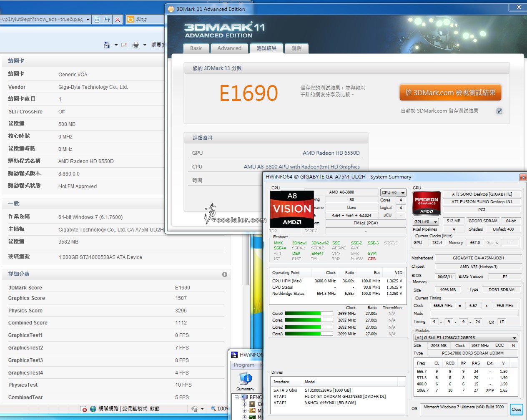The image size is (527, 420).
Task: Click the AMD A8 Vision CPU logo
Action: pos(292,209)
